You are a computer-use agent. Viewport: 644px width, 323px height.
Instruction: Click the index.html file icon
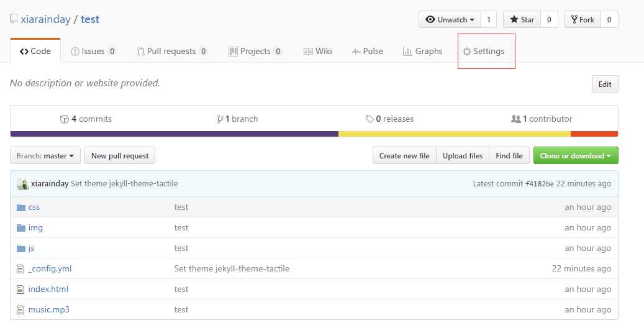click(x=20, y=289)
